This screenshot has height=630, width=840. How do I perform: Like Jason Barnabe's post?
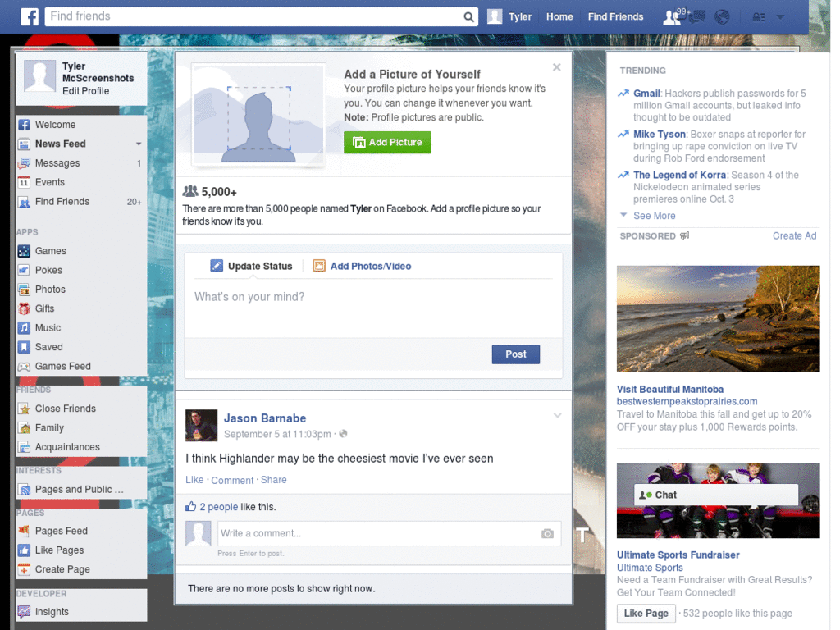point(194,480)
